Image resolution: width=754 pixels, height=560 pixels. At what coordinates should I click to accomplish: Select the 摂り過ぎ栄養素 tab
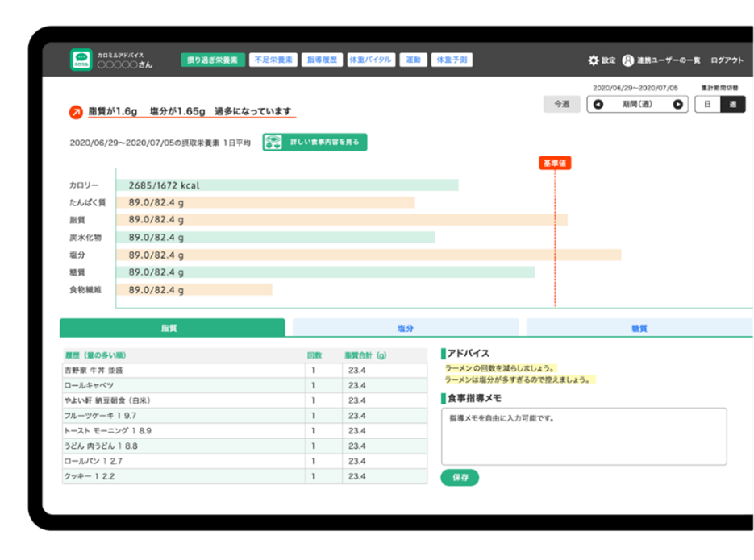[213, 60]
